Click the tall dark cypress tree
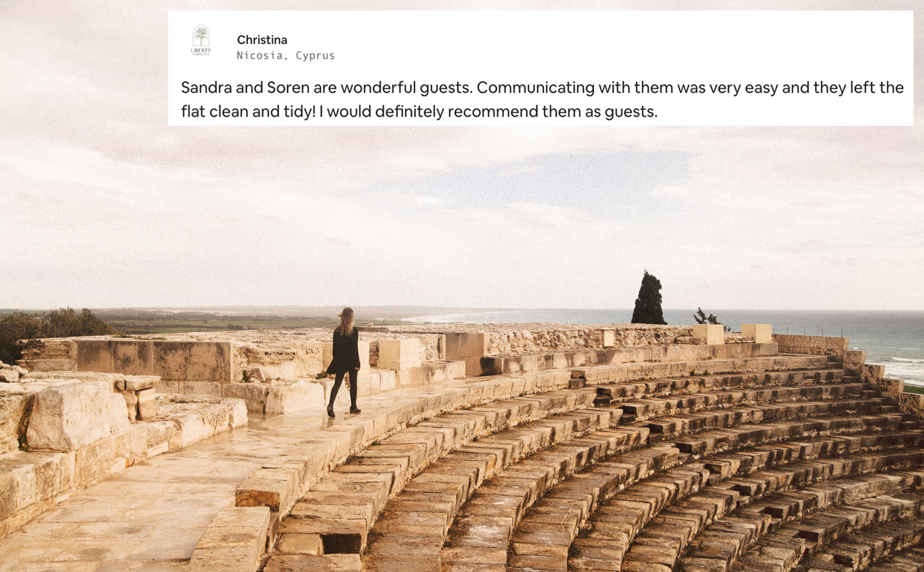This screenshot has height=572, width=924. (648, 300)
